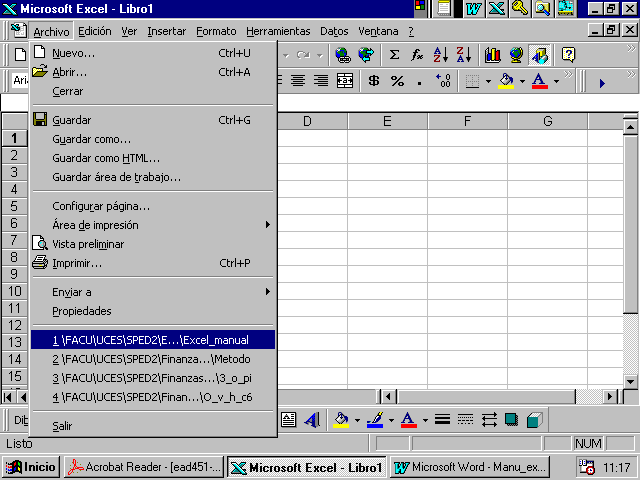
Task: Select Propiedades in Archivo menu
Action: coord(153,311)
